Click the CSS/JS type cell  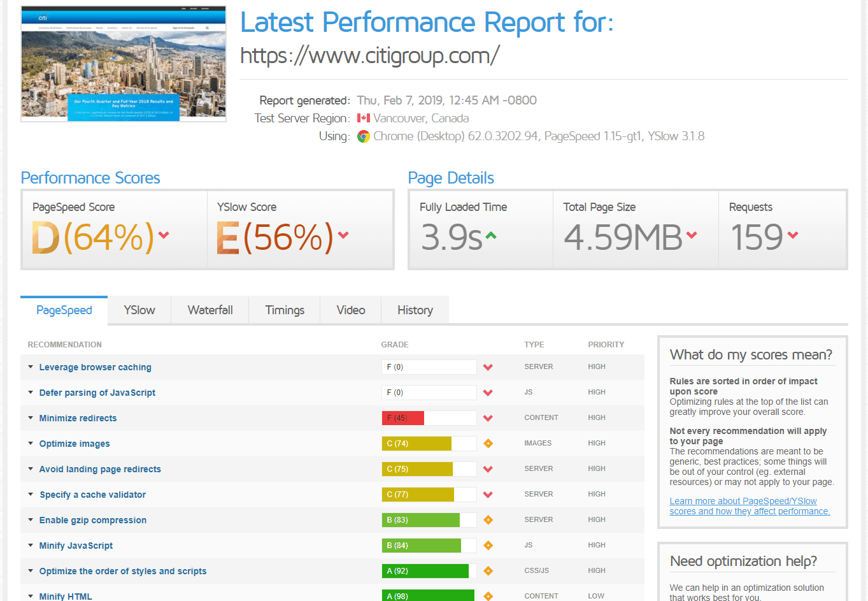pyautogui.click(x=537, y=570)
